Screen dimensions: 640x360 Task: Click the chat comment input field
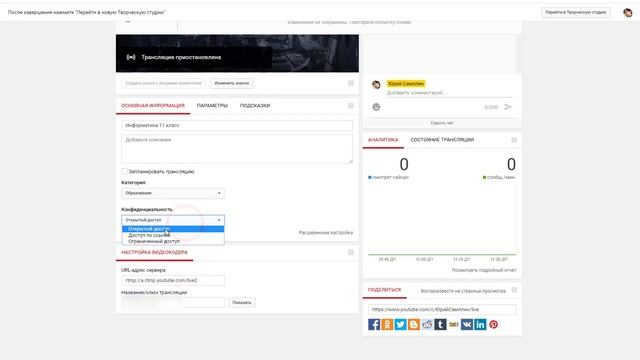[449, 93]
